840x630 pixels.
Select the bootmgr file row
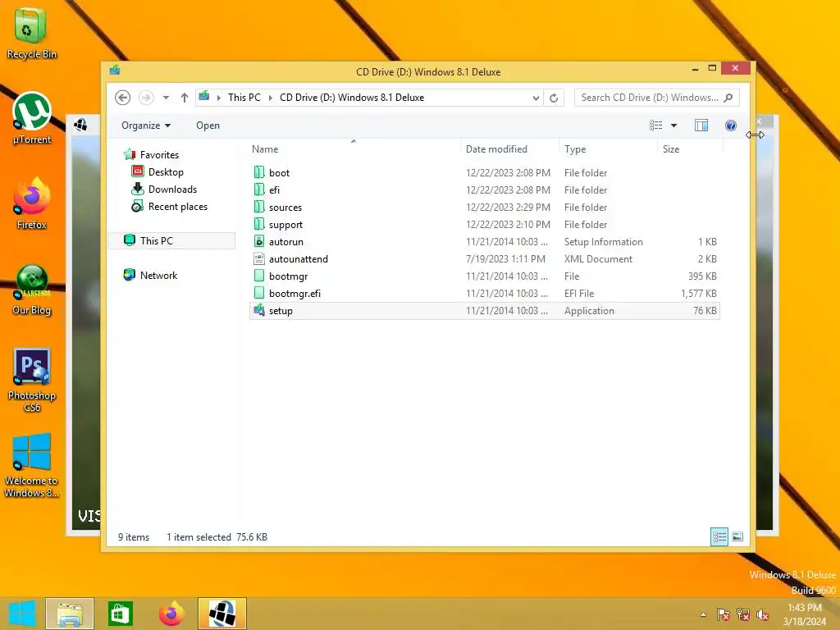coord(484,276)
